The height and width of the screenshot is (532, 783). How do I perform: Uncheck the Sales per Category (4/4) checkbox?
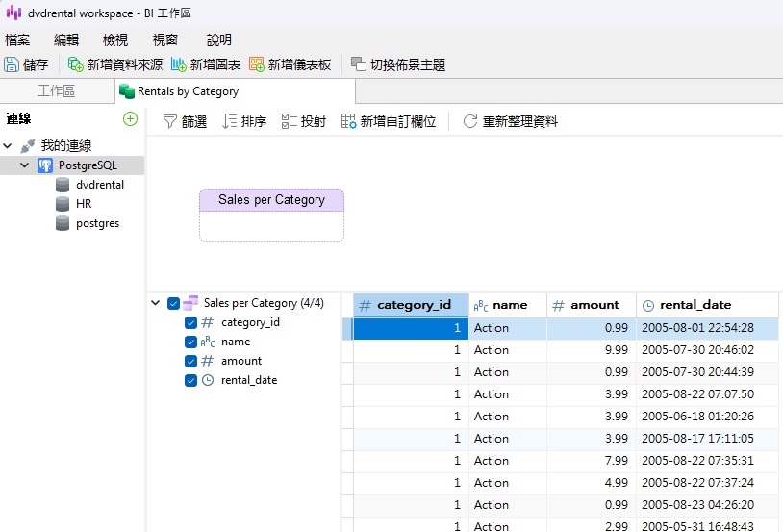pyautogui.click(x=173, y=303)
